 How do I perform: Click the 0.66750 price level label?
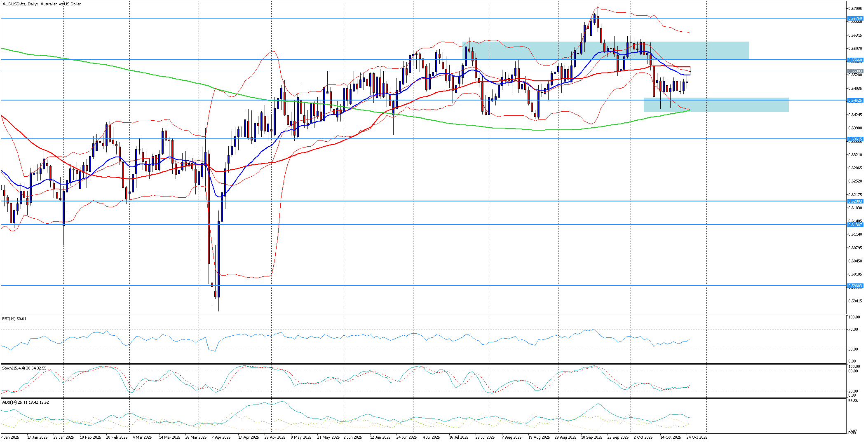click(854, 19)
